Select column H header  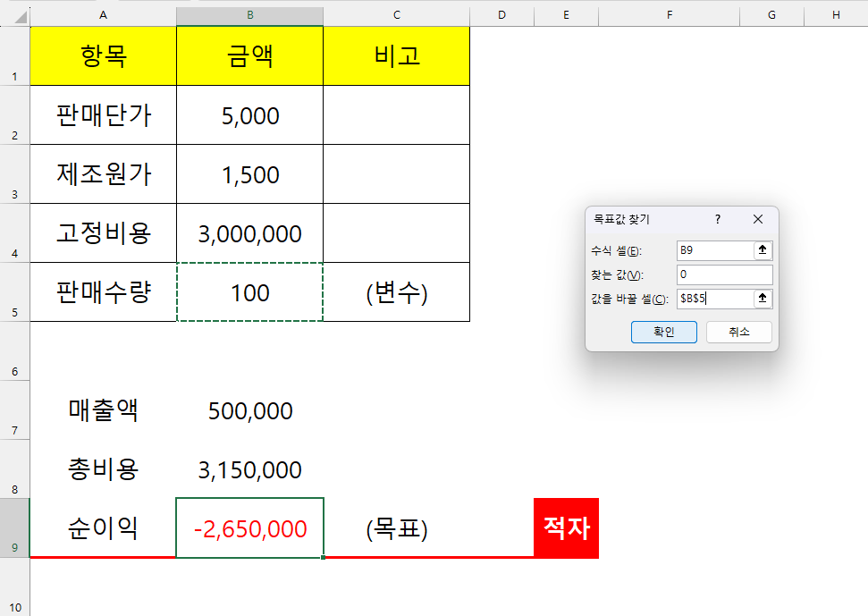[x=835, y=13]
